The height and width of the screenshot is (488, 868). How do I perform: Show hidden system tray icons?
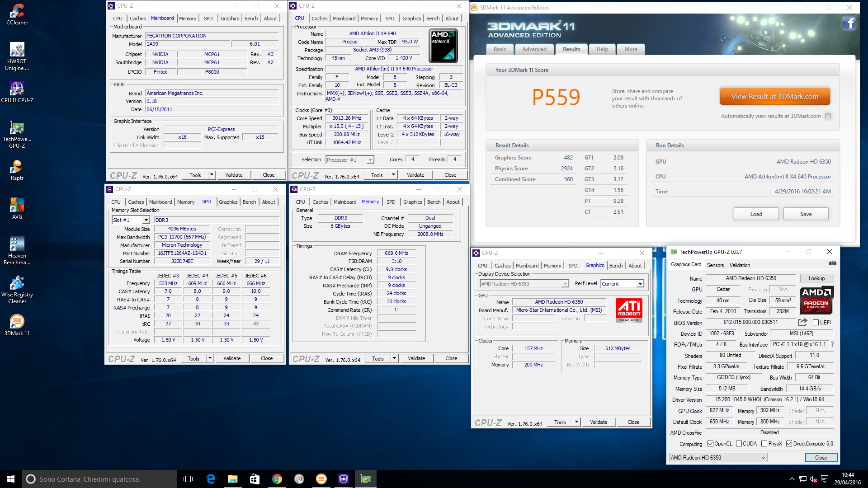(x=792, y=479)
